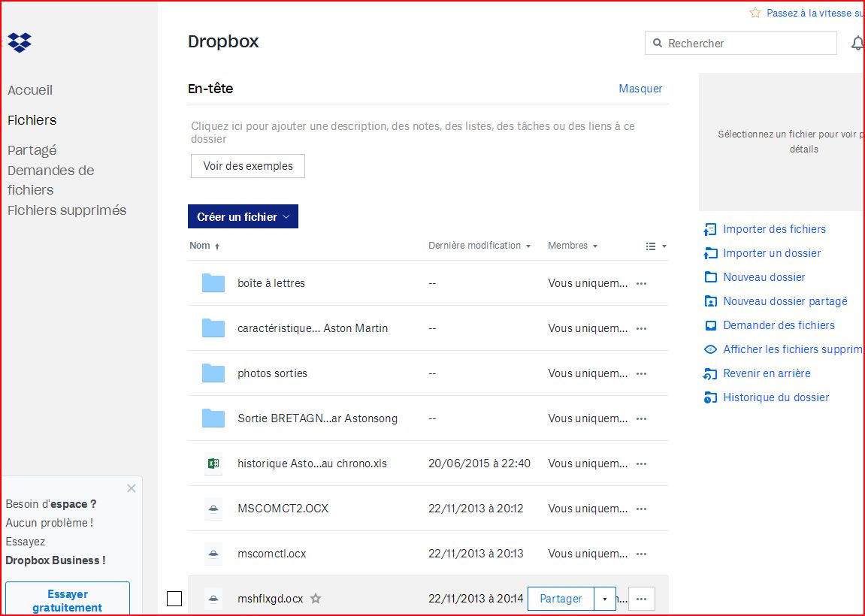Open more options for photos sorties
The image size is (865, 616).
[641, 374]
